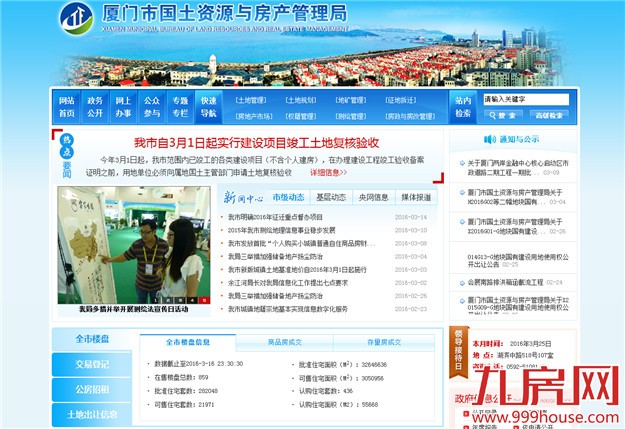Jump to slideshow image 1
This screenshot has width=625, height=429.
(157, 300)
